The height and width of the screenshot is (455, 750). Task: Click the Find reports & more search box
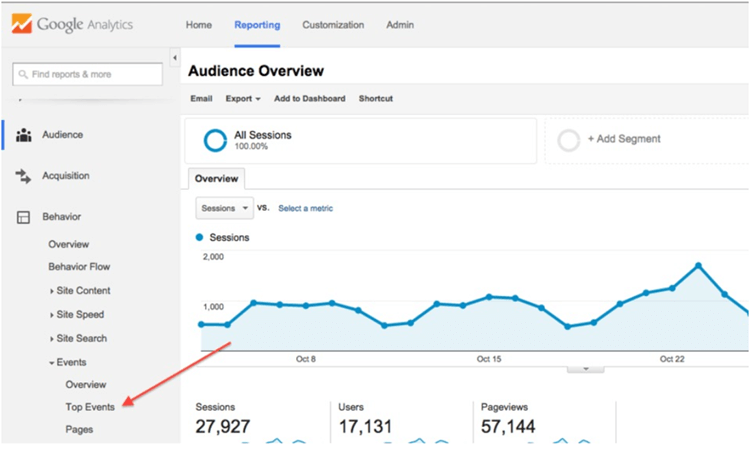88,74
